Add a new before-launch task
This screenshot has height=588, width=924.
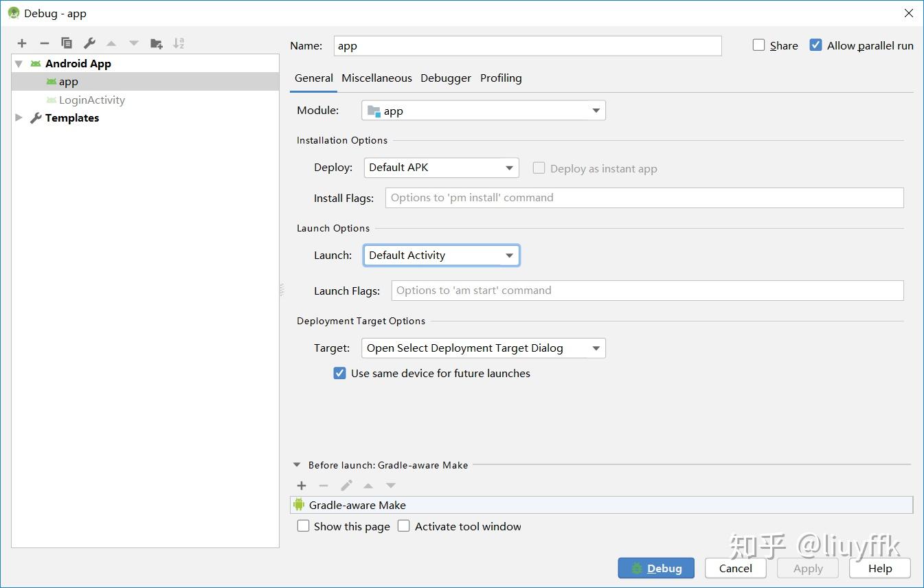(x=301, y=485)
